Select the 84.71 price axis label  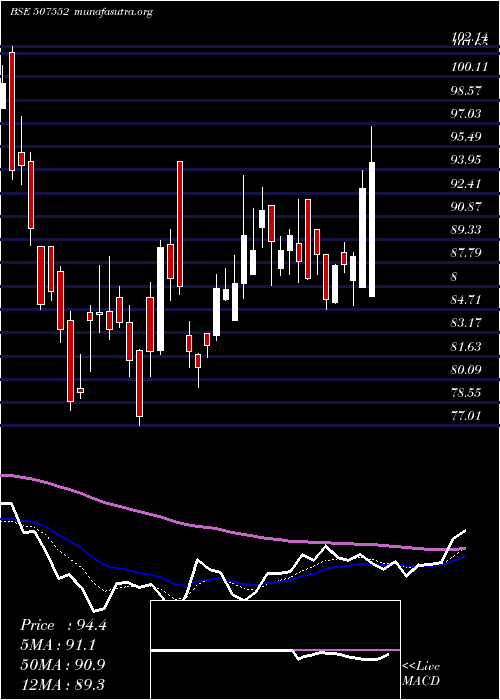467,300
